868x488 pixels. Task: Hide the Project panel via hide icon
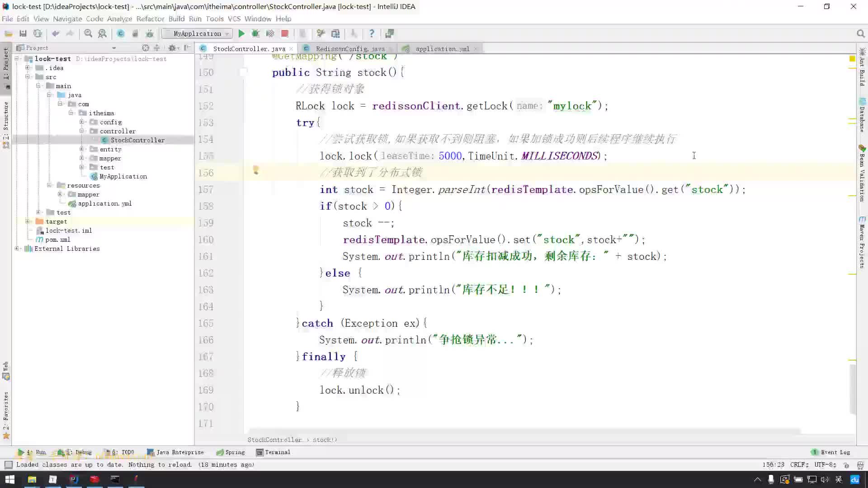point(187,48)
